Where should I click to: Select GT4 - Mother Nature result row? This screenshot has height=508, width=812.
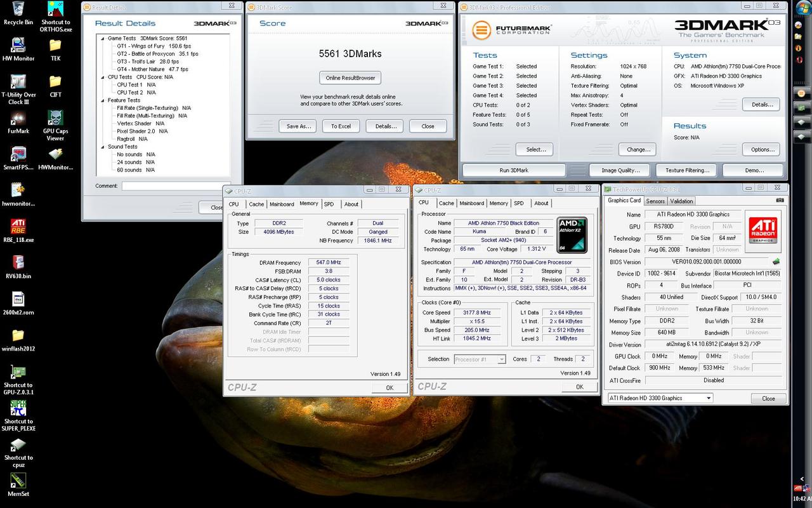click(x=152, y=69)
